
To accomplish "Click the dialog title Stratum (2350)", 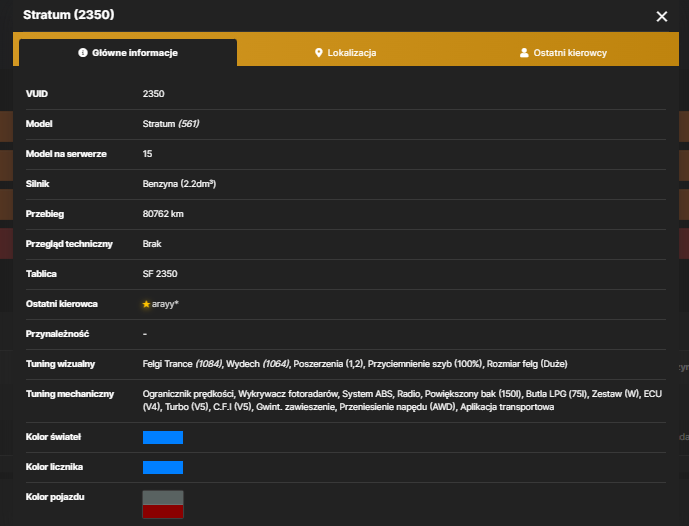I will tap(69, 15).
